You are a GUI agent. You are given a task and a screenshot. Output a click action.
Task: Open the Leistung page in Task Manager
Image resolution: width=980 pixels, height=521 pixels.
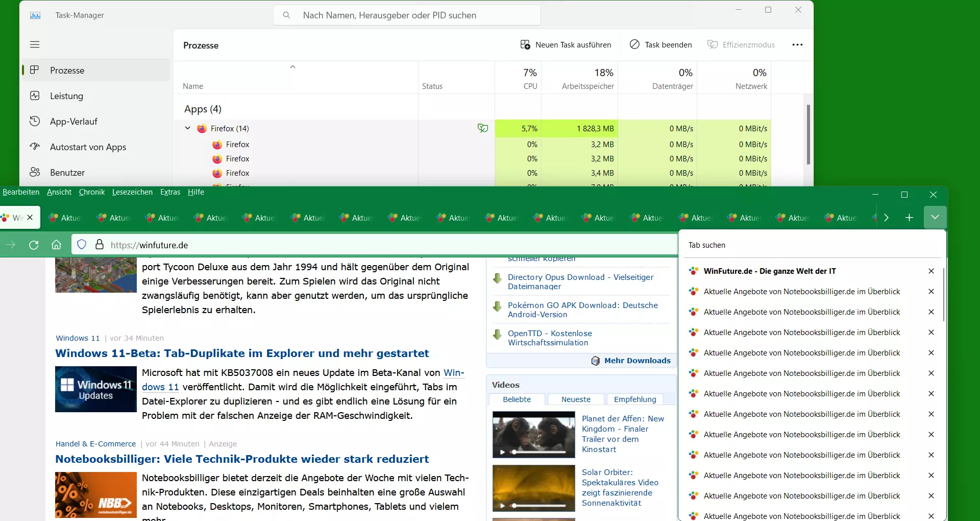pyautogui.click(x=95, y=96)
